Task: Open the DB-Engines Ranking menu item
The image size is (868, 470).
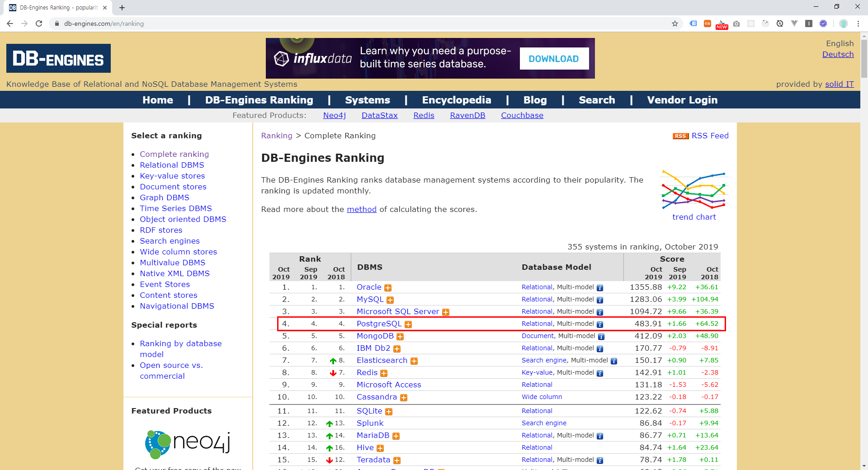Action: tap(259, 100)
